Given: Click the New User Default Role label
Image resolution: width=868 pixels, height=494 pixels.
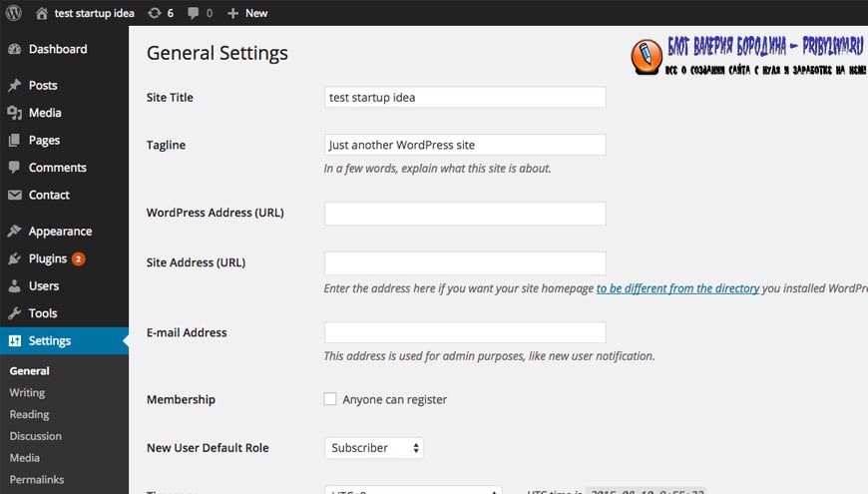Looking at the screenshot, I should (208, 448).
